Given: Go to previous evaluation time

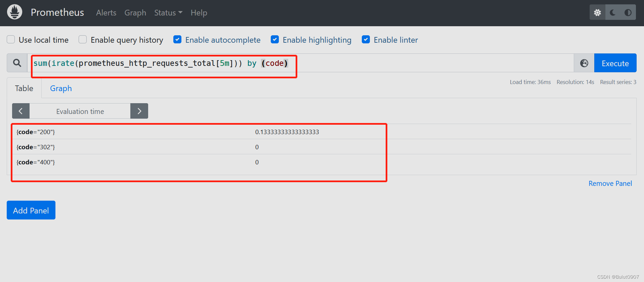Looking at the screenshot, I should pyautogui.click(x=21, y=111).
